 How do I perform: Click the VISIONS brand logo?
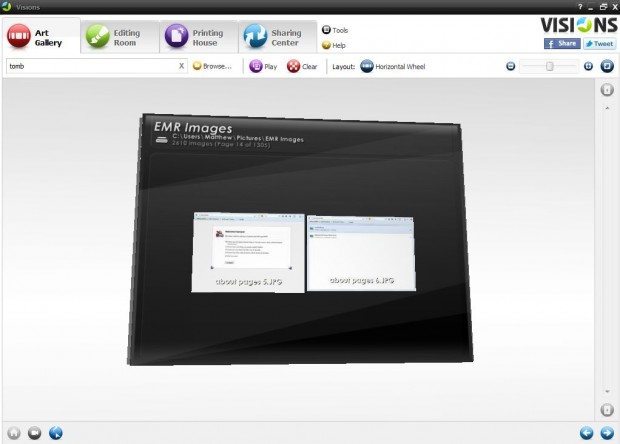[578, 25]
